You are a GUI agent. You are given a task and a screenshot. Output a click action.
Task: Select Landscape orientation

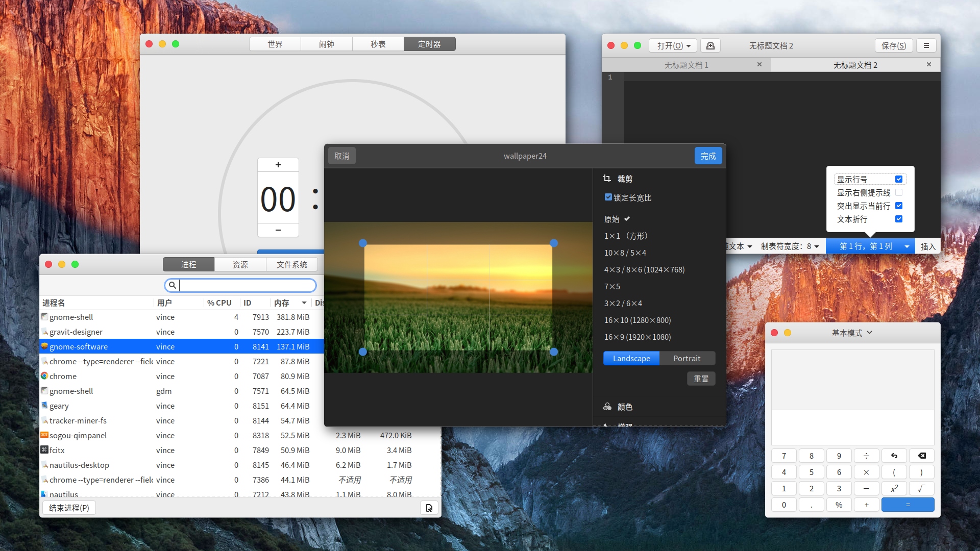click(x=631, y=358)
